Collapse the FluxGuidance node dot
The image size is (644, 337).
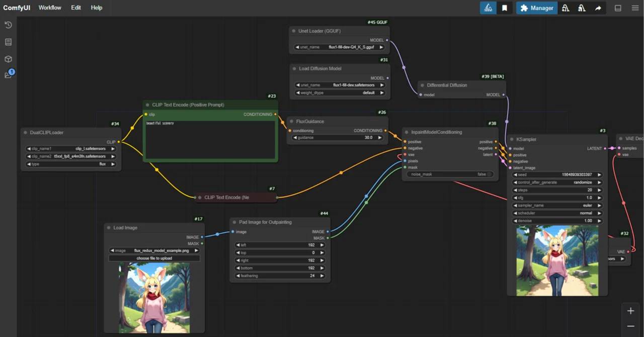point(291,122)
